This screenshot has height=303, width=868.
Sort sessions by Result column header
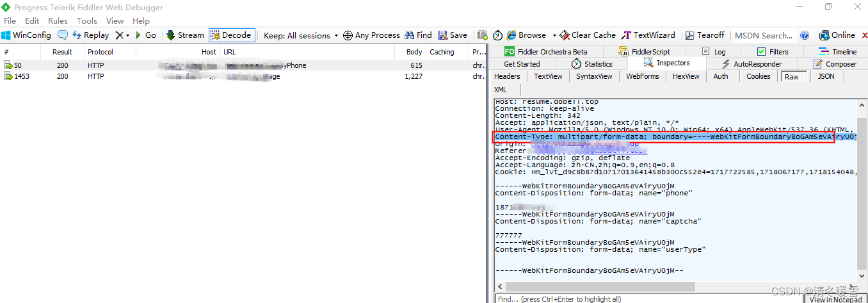pyautogui.click(x=62, y=52)
